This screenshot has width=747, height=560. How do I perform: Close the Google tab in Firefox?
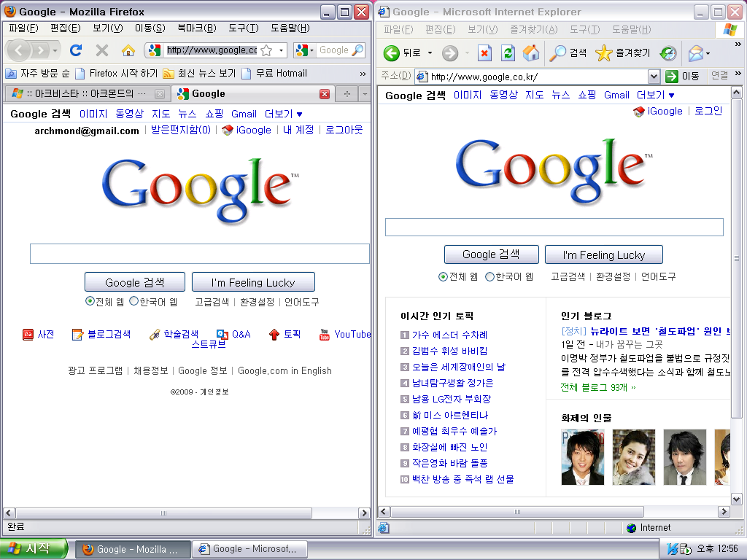[x=325, y=94]
